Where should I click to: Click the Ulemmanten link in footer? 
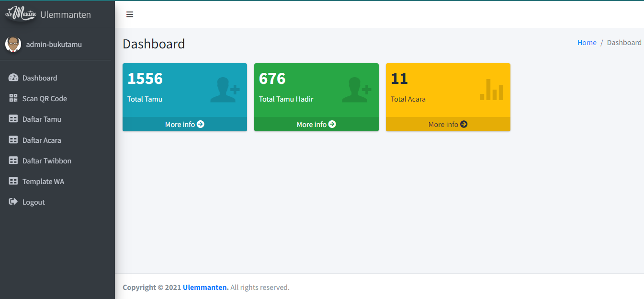205,287
